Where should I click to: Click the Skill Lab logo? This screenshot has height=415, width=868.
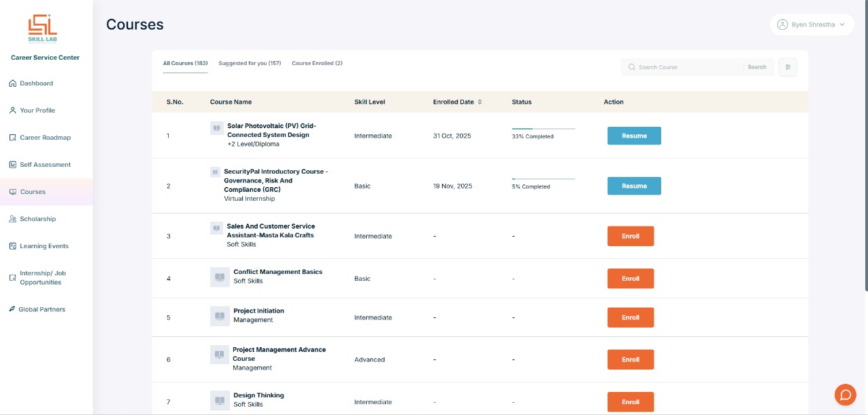pos(43,29)
